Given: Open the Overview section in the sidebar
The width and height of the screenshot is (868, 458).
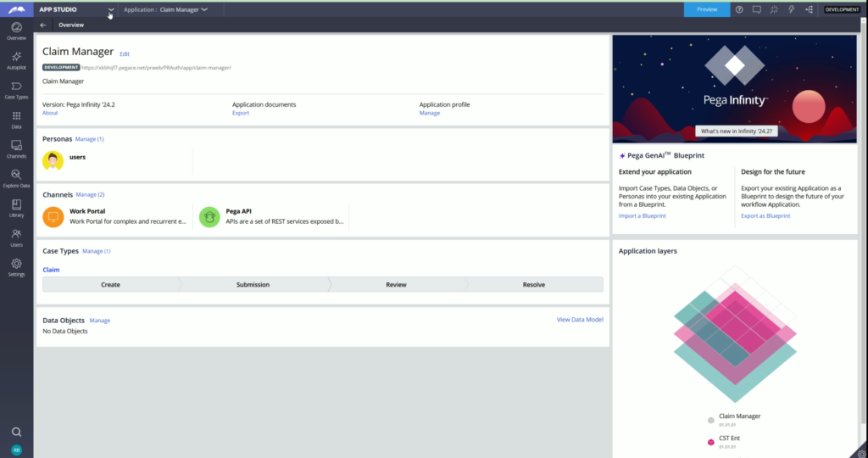Looking at the screenshot, I should [x=17, y=31].
